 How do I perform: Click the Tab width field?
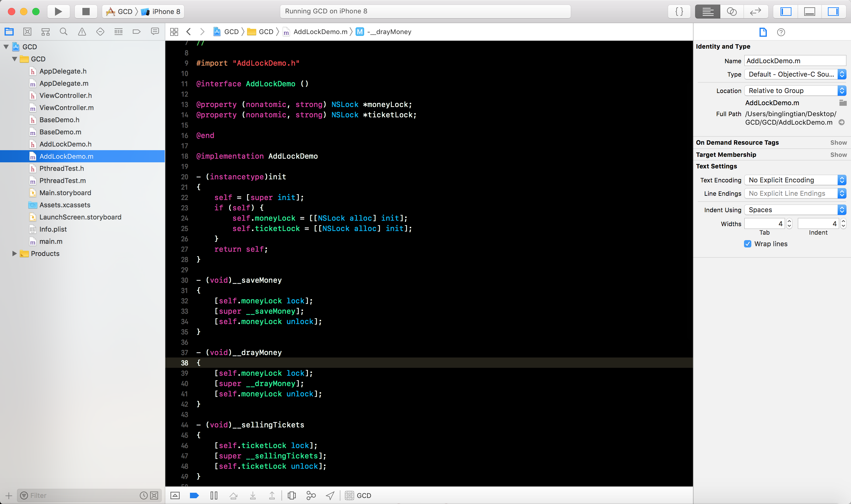pos(764,223)
